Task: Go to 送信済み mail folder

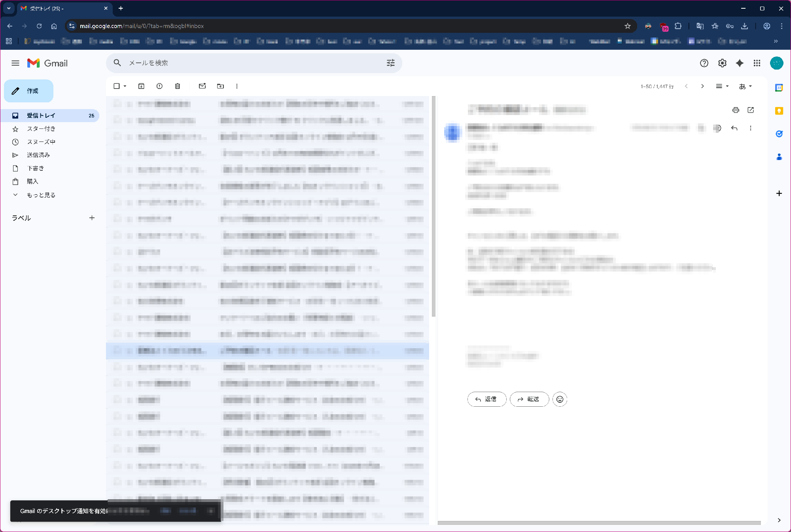Action: pyautogui.click(x=38, y=155)
